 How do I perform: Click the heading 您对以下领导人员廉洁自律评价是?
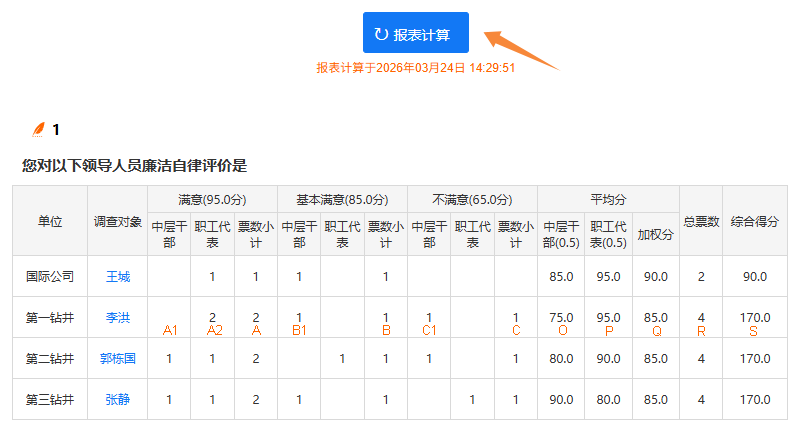pos(134,165)
